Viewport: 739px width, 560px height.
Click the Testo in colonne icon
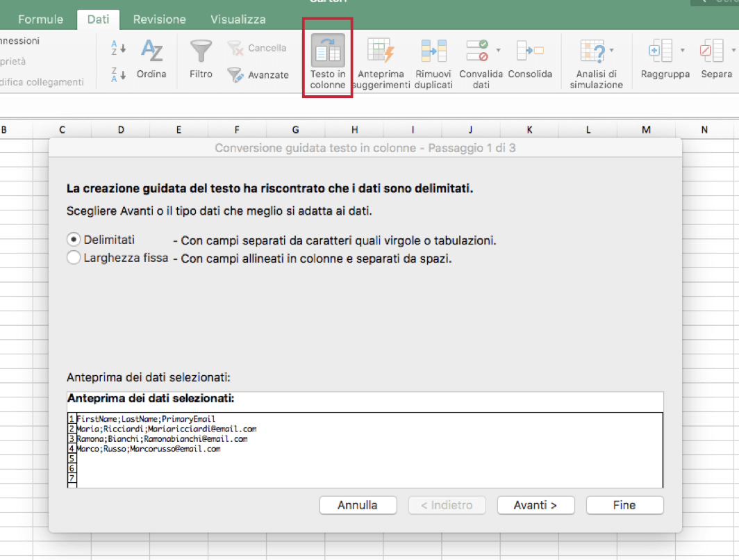click(x=327, y=52)
